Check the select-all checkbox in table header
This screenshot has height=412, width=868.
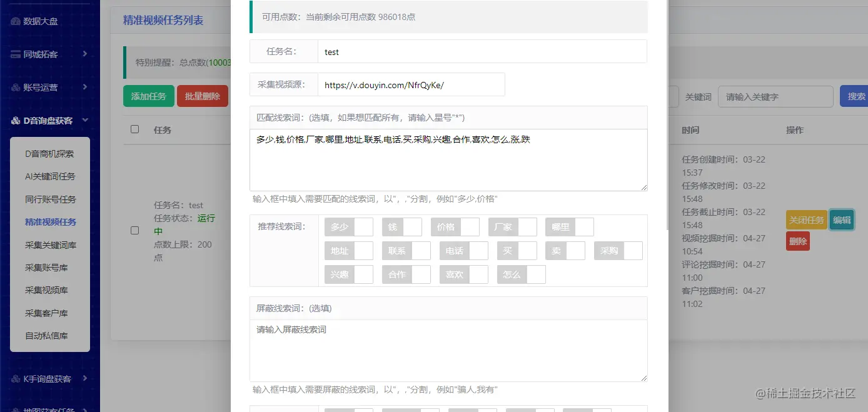coord(134,129)
